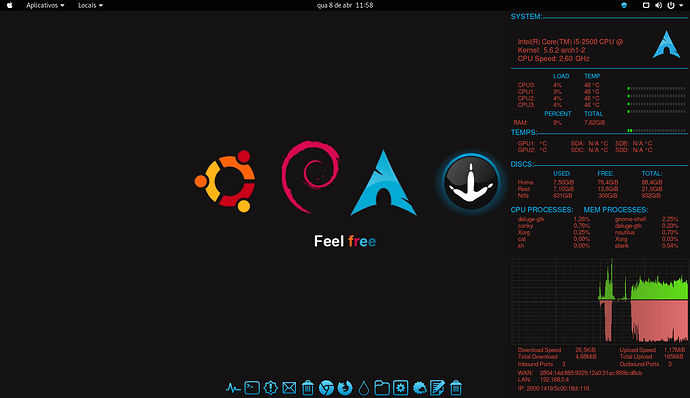Click the volume speaker icon in top bar

pyautogui.click(x=658, y=5)
